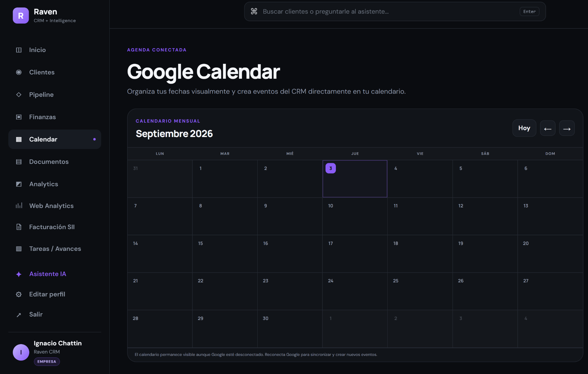Click the Facturación SII document icon
Screen dimensions: 588x374
(x=19, y=227)
